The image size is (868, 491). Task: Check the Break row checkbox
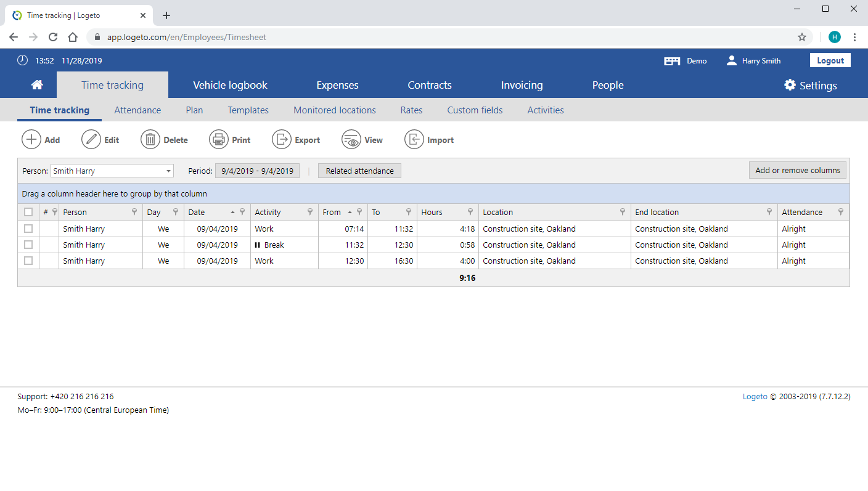(28, 245)
